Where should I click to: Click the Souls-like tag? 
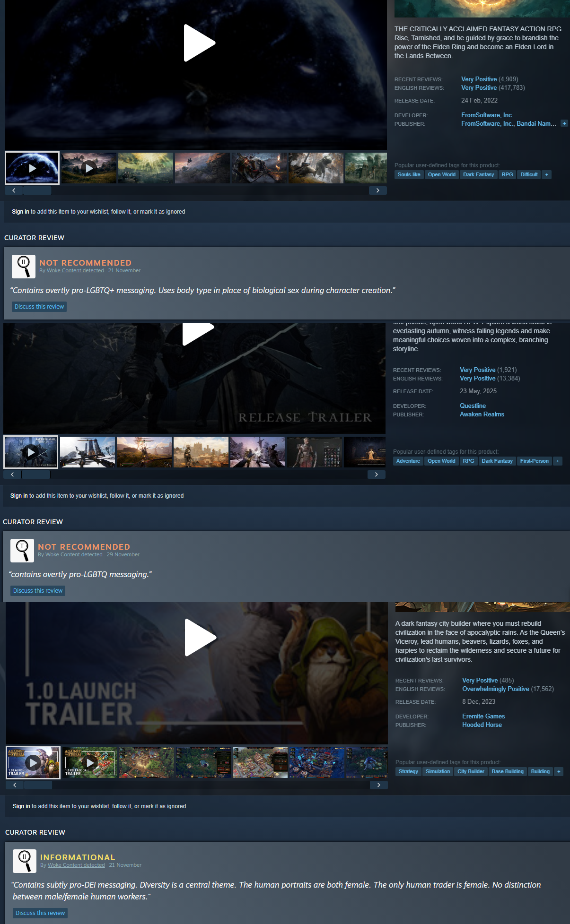[x=409, y=174]
